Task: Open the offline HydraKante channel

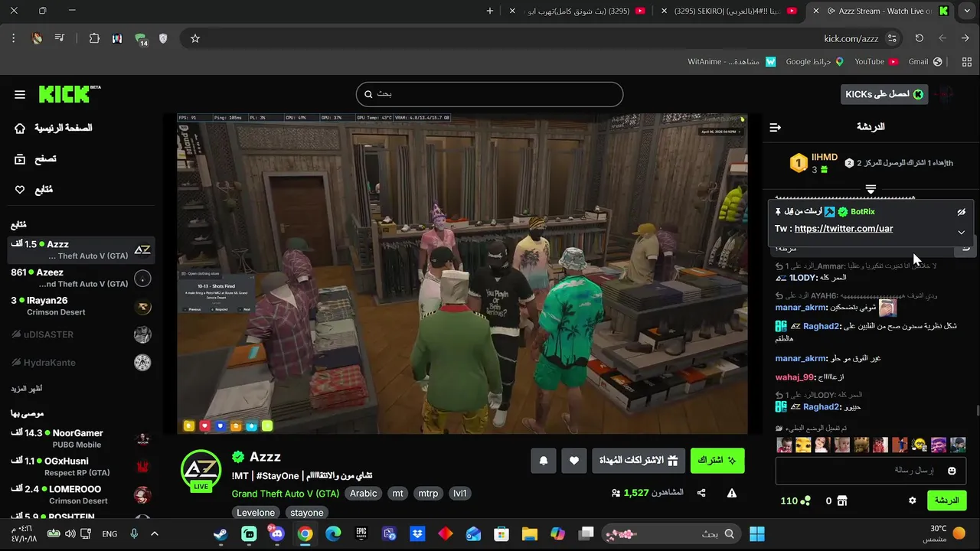Action: [80, 363]
